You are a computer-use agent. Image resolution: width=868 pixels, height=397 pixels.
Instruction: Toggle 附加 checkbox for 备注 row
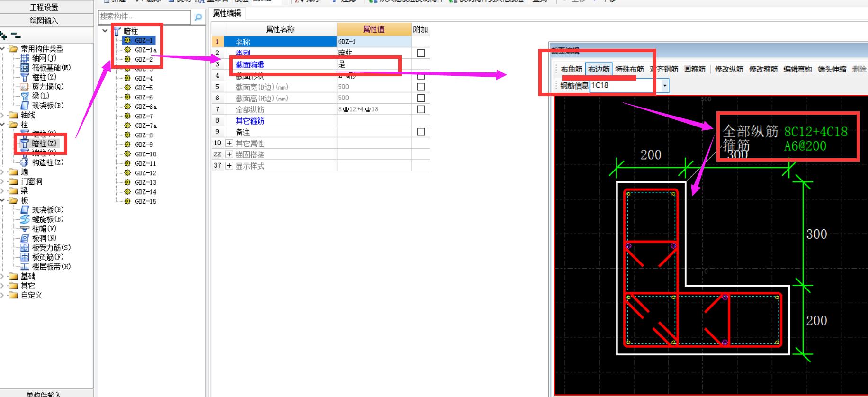point(421,132)
